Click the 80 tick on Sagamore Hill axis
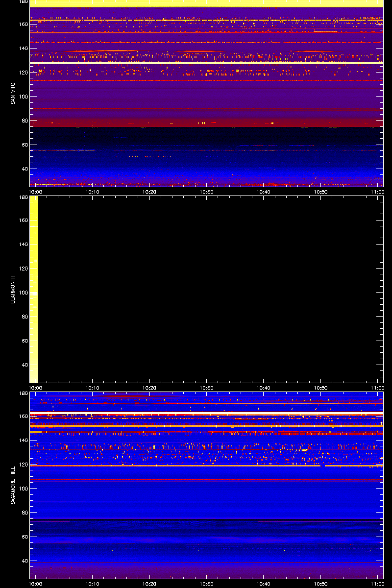The width and height of the screenshot is (392, 588). click(24, 513)
